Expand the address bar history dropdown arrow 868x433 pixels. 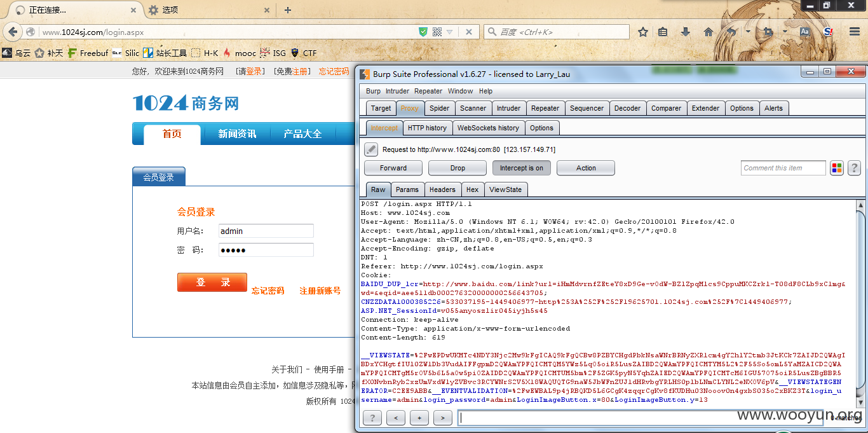(x=449, y=32)
